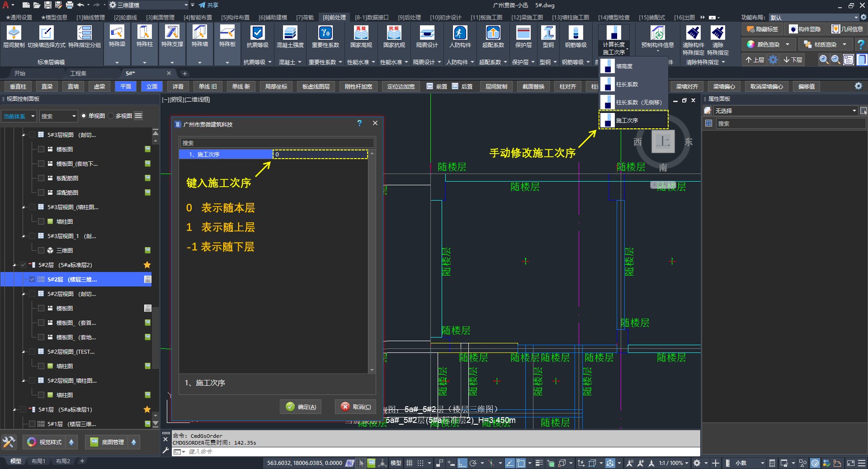868x469 pixels.
Task: Click the 垂直柱 toolbar button
Action: [x=18, y=86]
